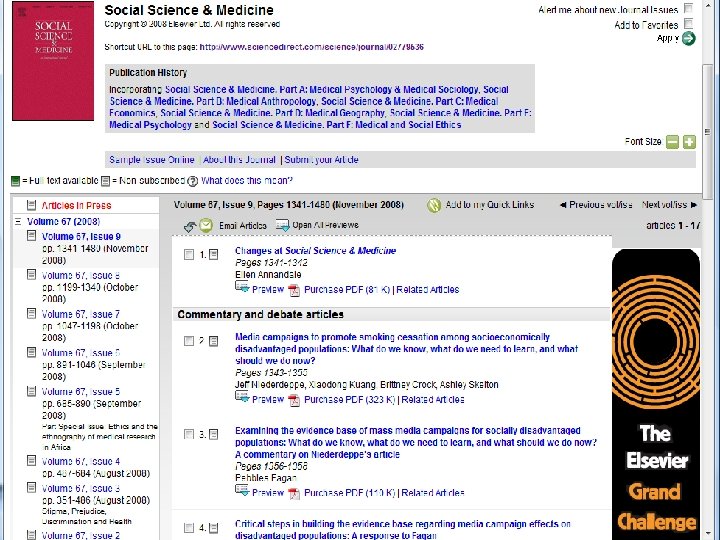Open Volume 67, Issue 4 link

[x=81, y=461]
